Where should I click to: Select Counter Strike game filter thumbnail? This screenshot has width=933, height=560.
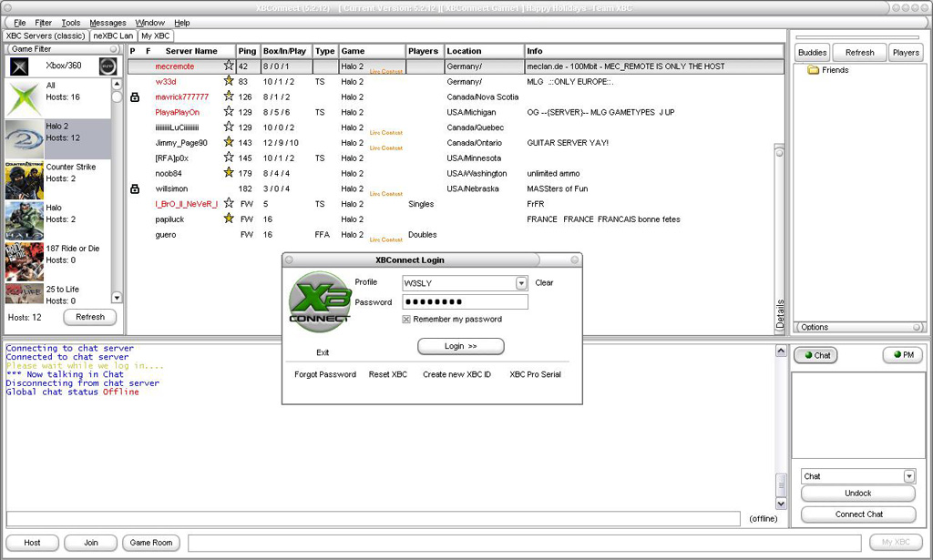click(25, 180)
